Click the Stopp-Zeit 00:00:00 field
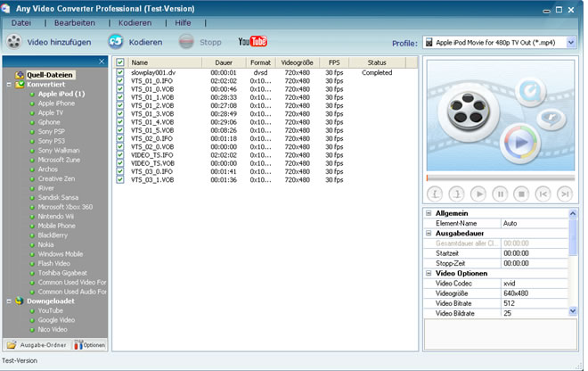Viewport: 588px width, 371px height. click(535, 263)
